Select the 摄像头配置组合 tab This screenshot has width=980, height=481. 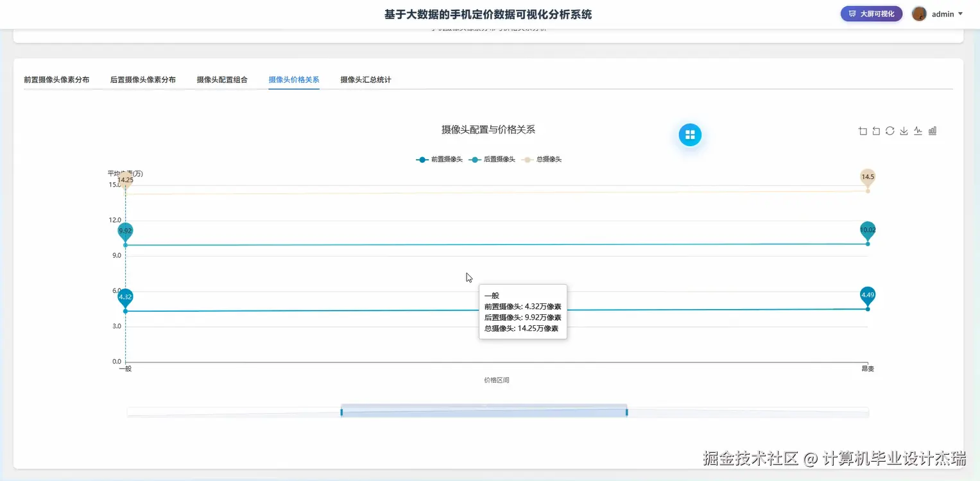pyautogui.click(x=223, y=80)
